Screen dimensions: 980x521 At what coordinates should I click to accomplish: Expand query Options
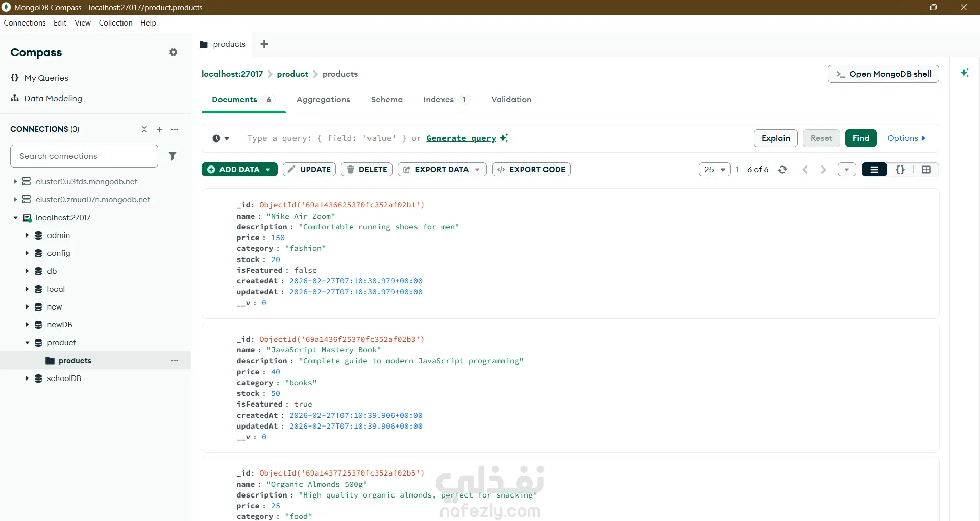coord(906,138)
